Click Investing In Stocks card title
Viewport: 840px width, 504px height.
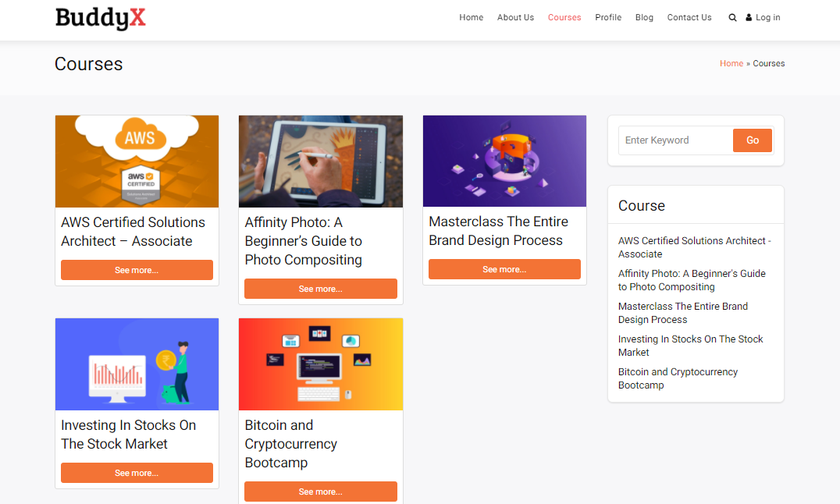click(x=129, y=435)
